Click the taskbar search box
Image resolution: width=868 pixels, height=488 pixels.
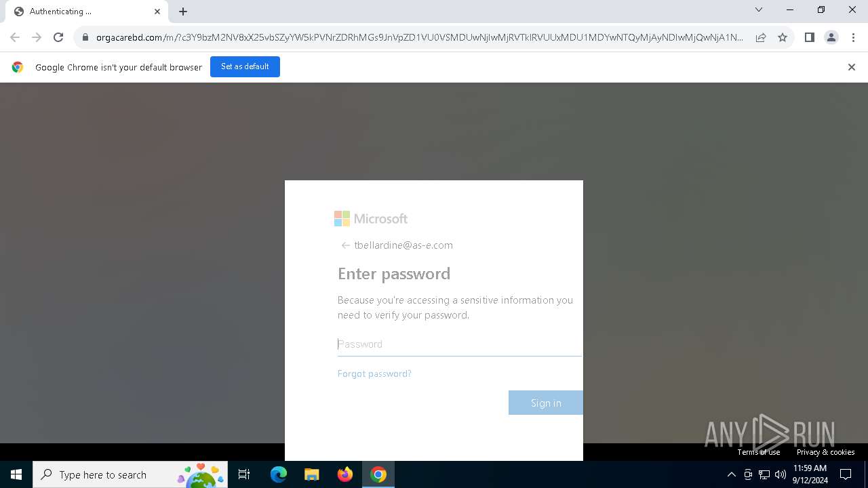tap(130, 474)
